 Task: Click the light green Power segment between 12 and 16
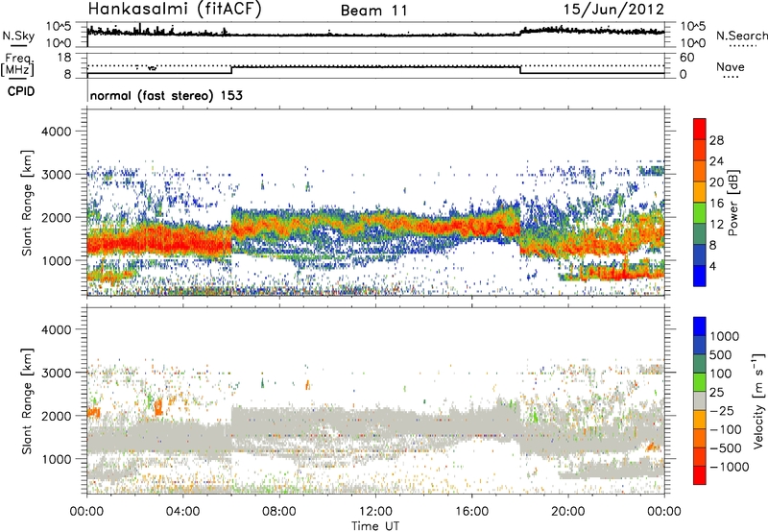700,213
